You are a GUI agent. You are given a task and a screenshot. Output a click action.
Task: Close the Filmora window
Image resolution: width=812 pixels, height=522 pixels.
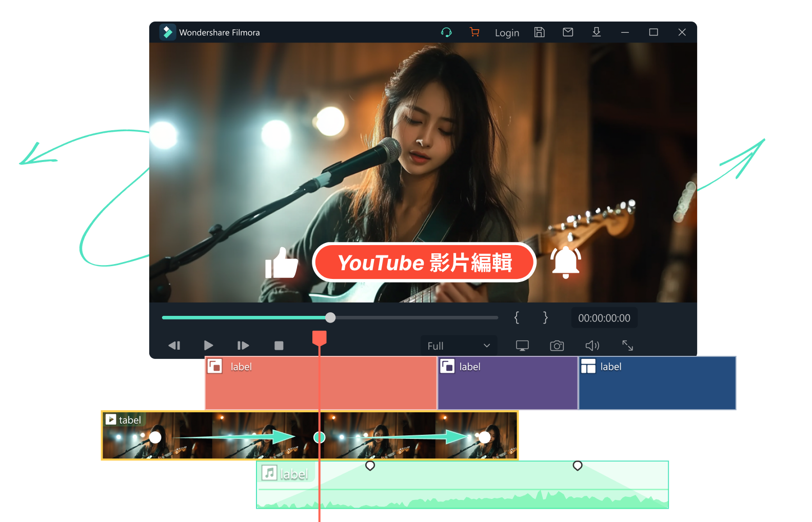[x=682, y=32]
